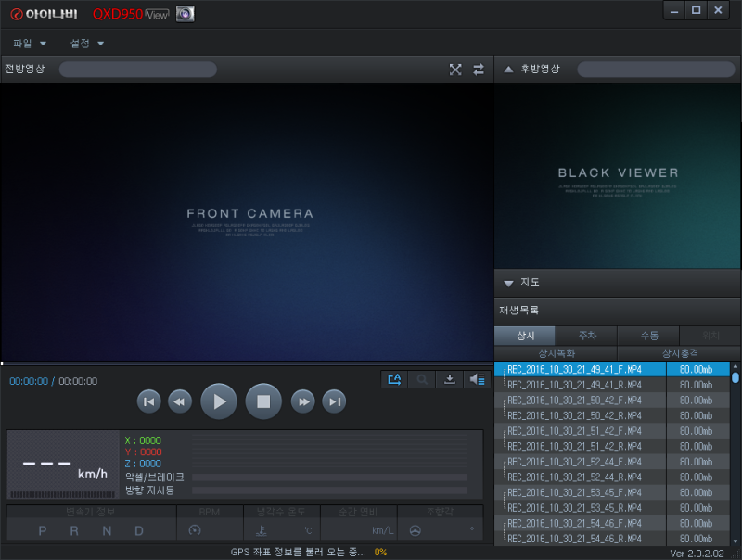Collapse the 후방영상 rear video panel
The width and height of the screenshot is (742, 560).
click(x=508, y=69)
